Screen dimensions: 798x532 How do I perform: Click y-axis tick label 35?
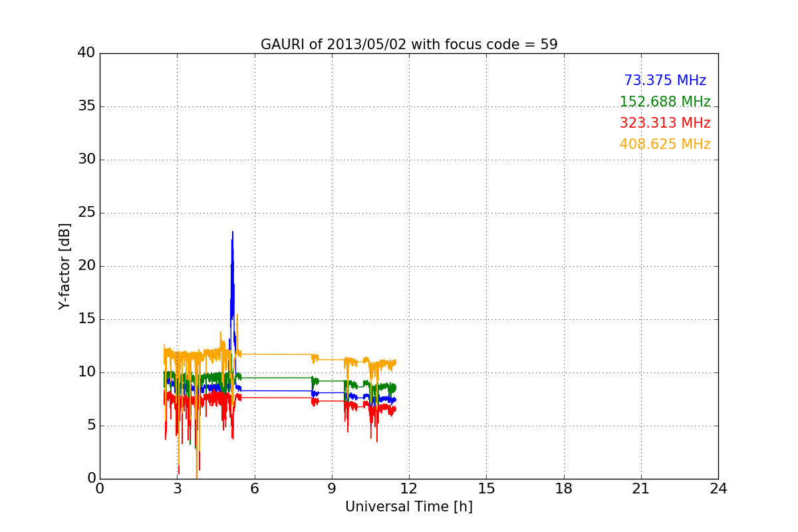click(86, 106)
